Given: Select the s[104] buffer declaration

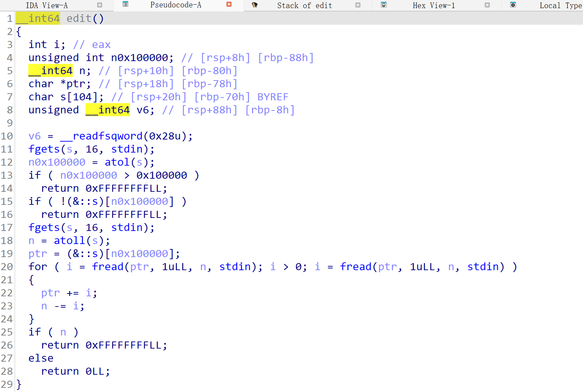Looking at the screenshot, I should point(66,97).
